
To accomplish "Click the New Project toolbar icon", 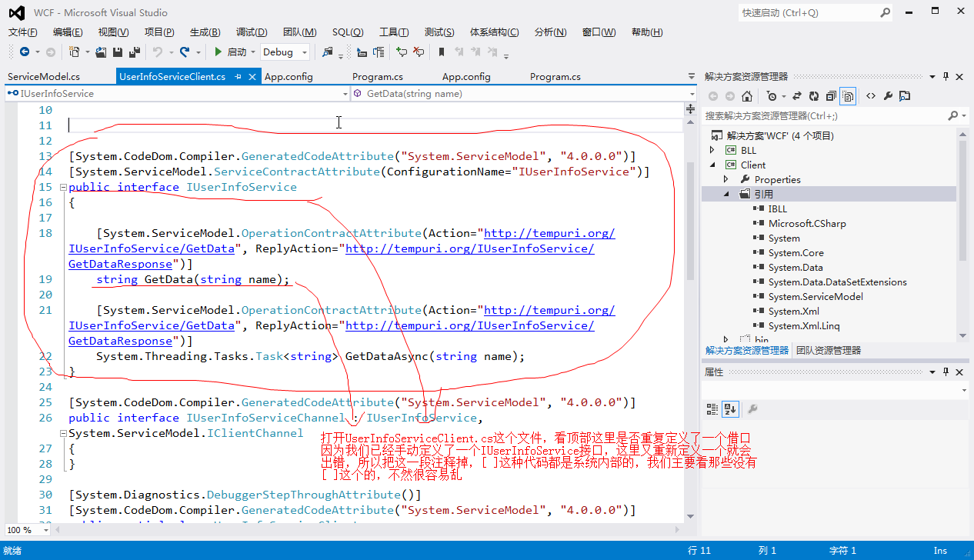I will coord(75,52).
